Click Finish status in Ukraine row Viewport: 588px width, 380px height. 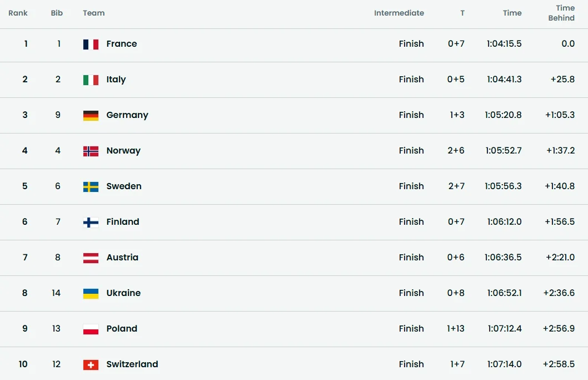pyautogui.click(x=411, y=293)
